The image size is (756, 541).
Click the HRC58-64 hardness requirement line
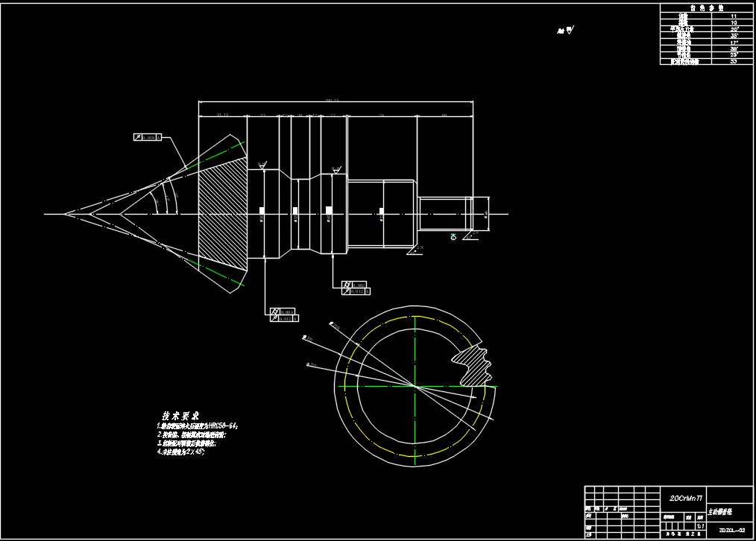[198, 425]
